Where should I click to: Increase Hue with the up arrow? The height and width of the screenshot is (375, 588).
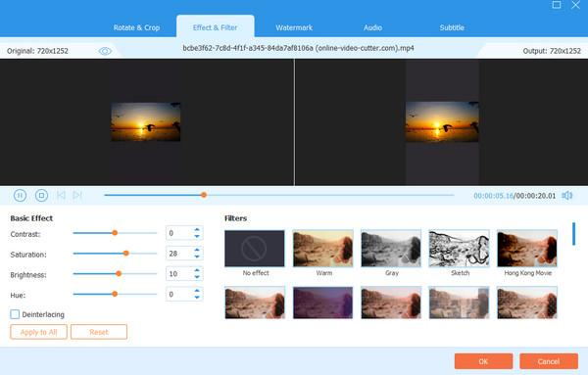click(197, 291)
